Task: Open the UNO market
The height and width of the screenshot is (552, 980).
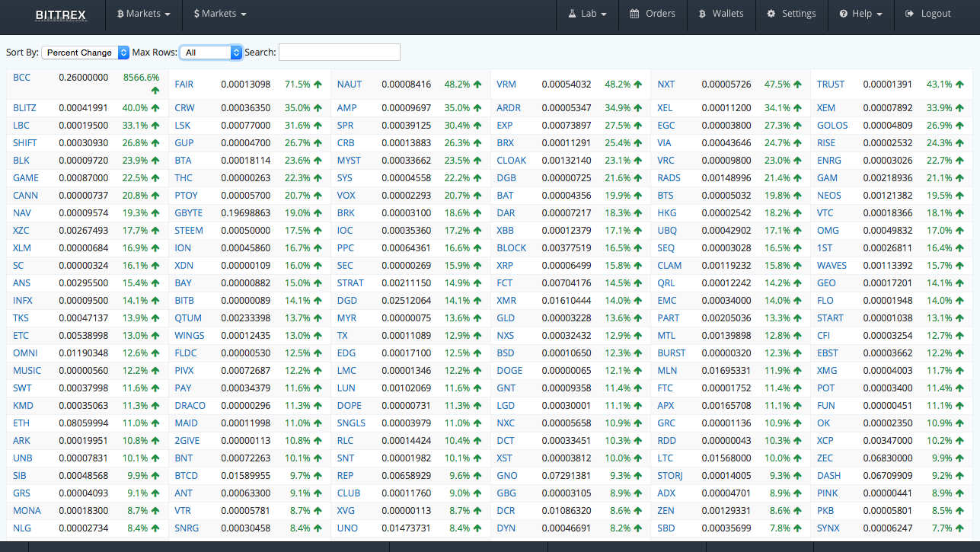Action: pos(347,528)
